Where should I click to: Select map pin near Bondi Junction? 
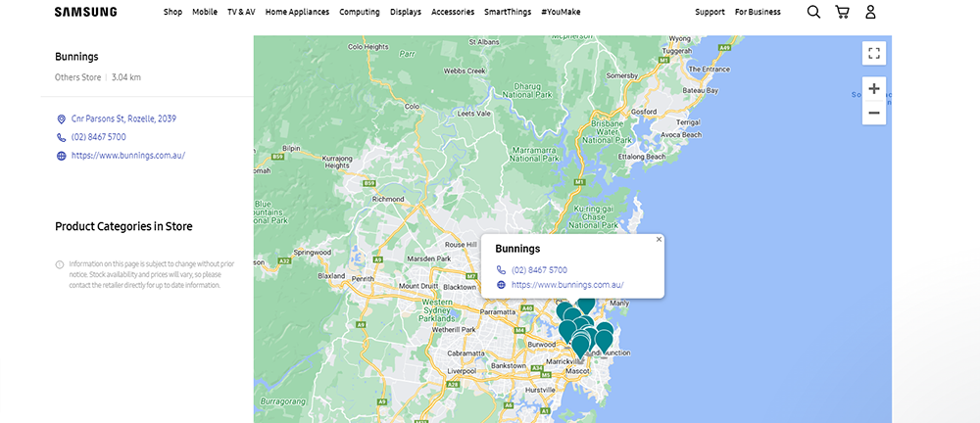tap(604, 341)
